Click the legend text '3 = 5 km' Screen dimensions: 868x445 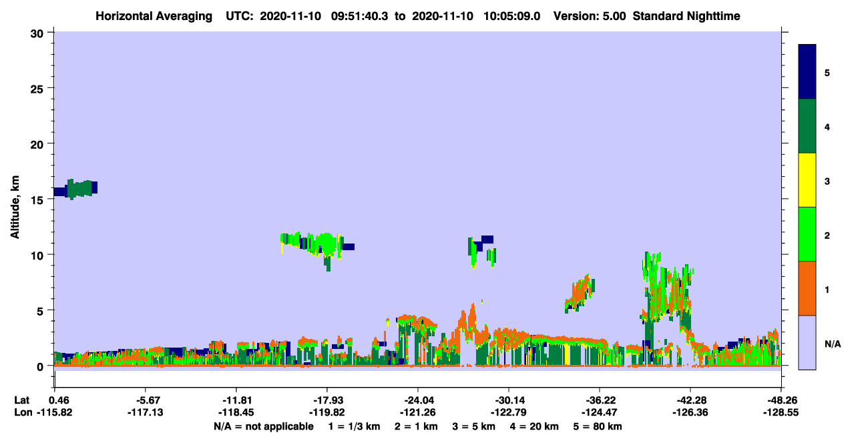click(x=475, y=426)
